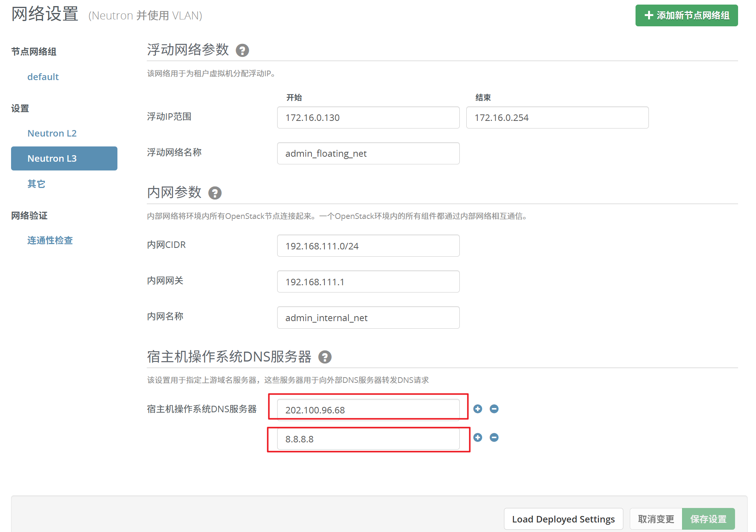
Task: Select the default node network group
Action: click(43, 77)
